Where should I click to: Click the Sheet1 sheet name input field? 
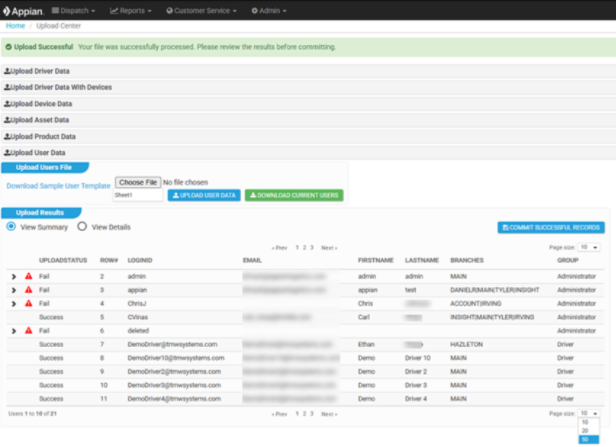pos(137,196)
